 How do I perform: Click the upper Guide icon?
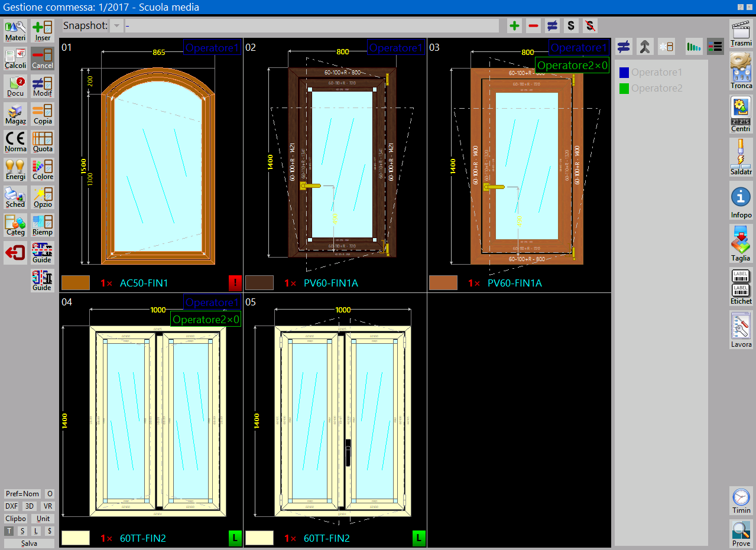pos(43,253)
